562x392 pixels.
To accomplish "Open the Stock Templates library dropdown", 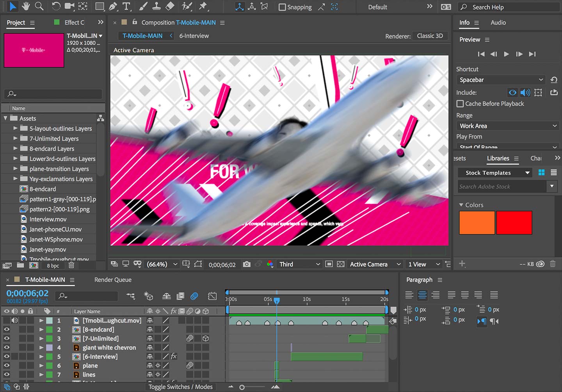I will [x=495, y=172].
